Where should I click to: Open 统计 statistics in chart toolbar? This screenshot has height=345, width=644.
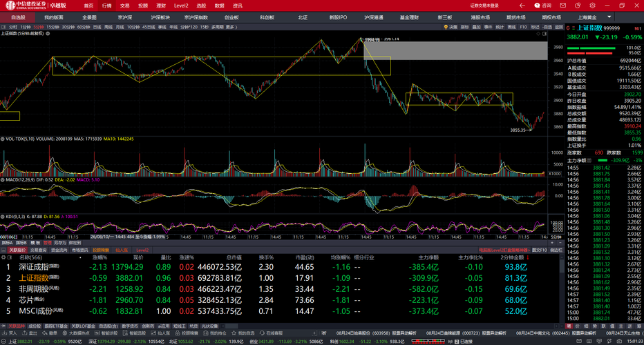(x=500, y=27)
